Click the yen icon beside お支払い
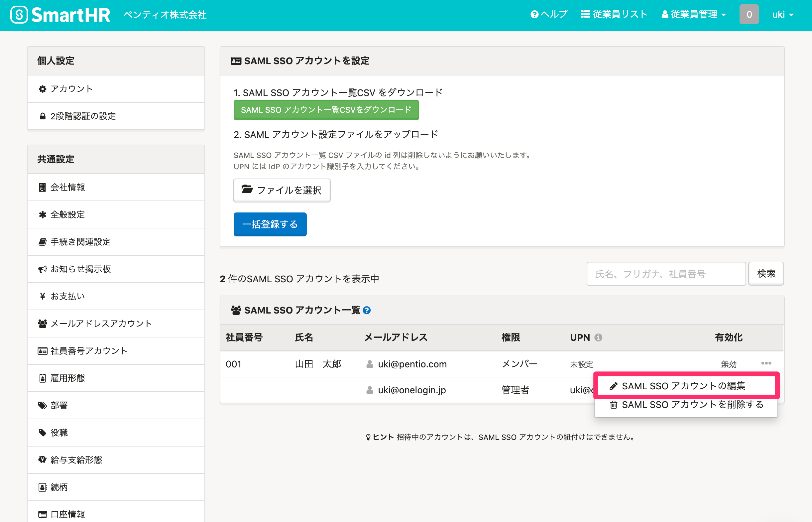This screenshot has width=812, height=522. (x=42, y=296)
